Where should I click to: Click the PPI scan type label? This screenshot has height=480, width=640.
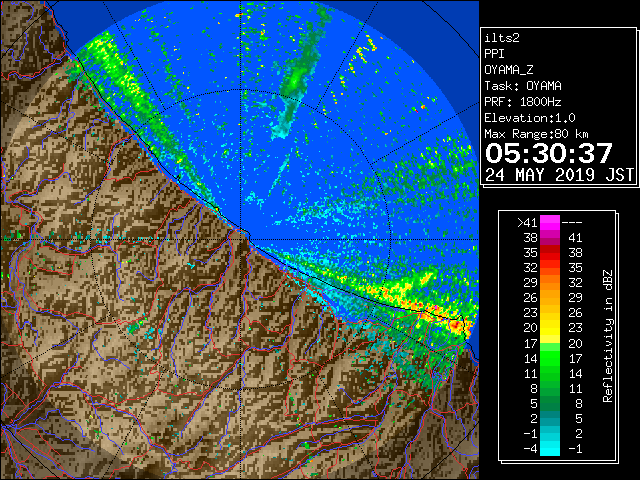point(494,54)
